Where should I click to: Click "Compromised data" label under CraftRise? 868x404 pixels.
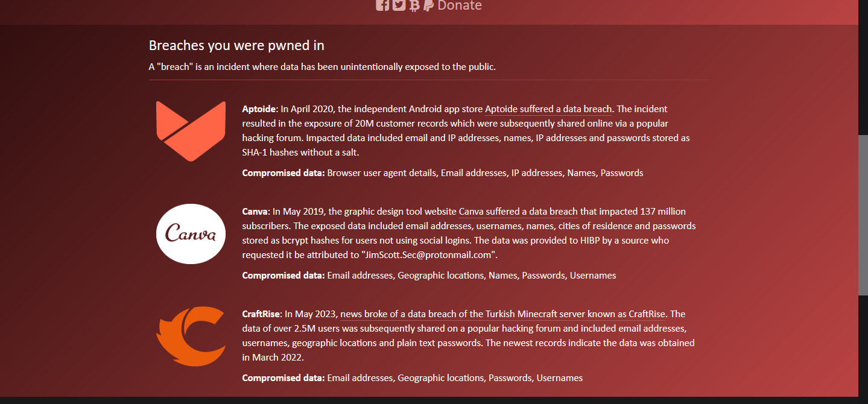click(284, 378)
